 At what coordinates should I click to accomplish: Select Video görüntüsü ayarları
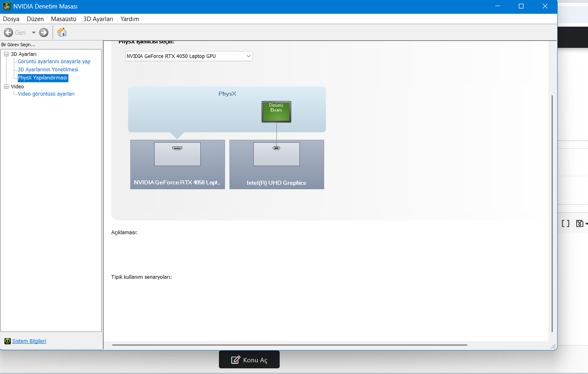click(46, 94)
